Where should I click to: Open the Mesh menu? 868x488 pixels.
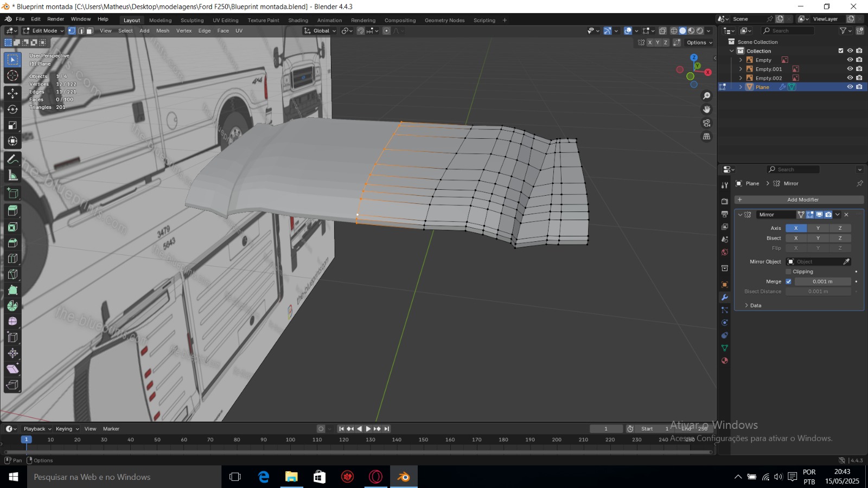[163, 31]
